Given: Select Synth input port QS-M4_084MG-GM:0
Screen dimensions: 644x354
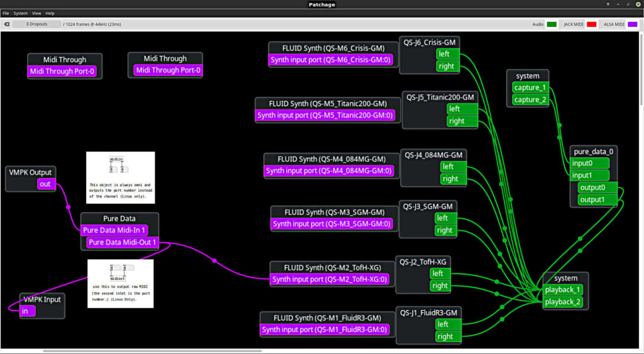Looking at the screenshot, I should tap(328, 170).
